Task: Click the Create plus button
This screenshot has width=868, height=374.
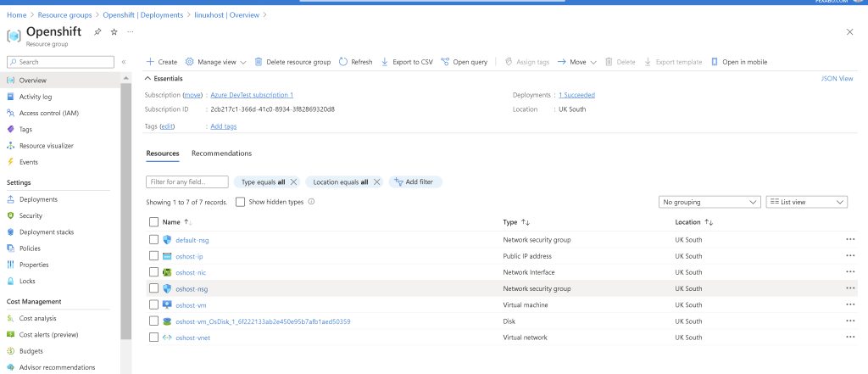Action: pos(162,62)
